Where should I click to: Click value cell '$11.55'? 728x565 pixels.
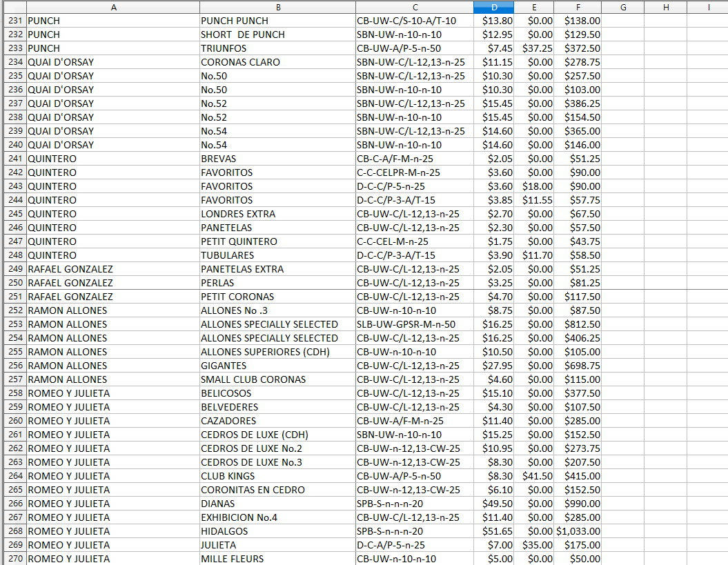pyautogui.click(x=534, y=200)
